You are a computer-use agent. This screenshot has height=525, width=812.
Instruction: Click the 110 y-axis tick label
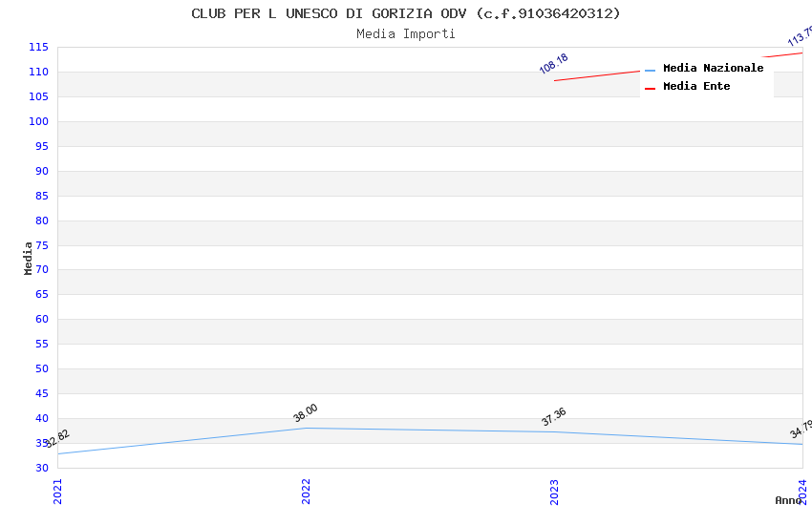click(x=38, y=72)
